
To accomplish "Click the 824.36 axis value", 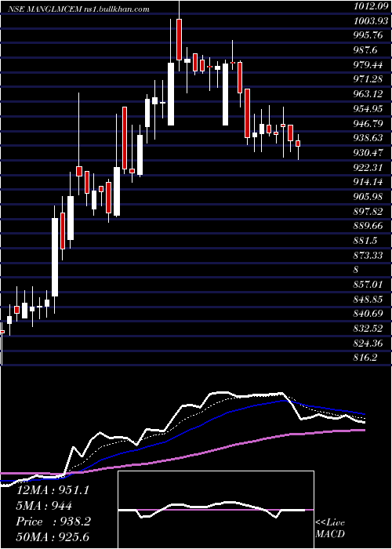I will 369,344.
